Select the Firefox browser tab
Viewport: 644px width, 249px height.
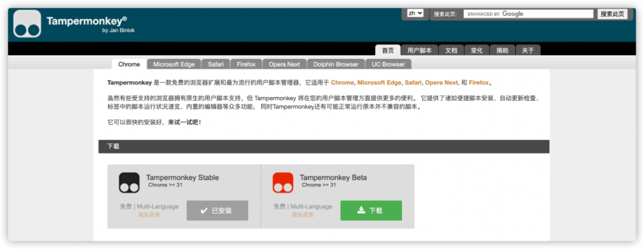point(246,64)
